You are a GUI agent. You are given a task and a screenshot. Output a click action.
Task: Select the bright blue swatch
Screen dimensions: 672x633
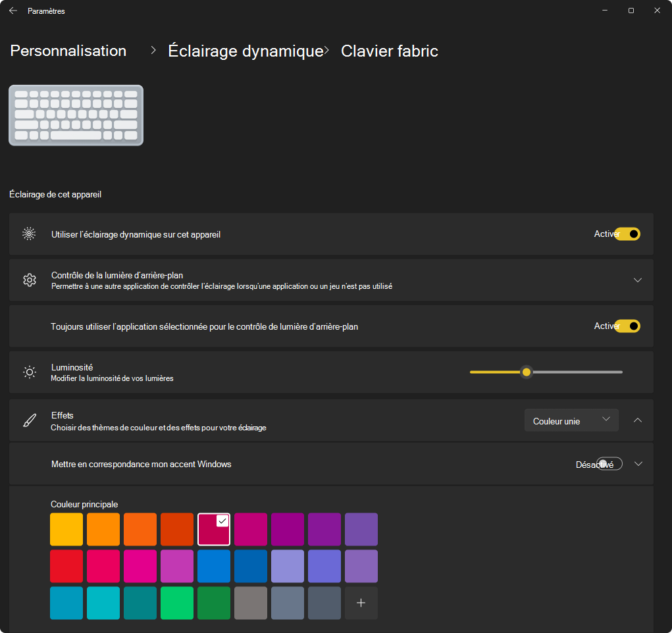214,566
